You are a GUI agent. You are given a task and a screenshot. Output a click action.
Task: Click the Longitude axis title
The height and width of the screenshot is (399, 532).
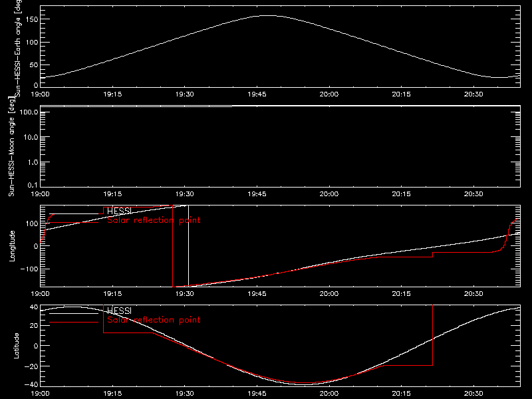12,246
